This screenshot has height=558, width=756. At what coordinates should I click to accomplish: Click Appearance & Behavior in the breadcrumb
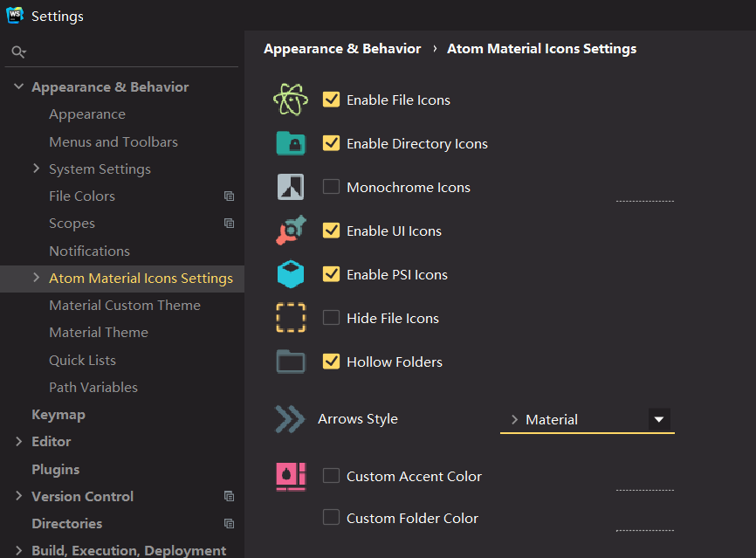pyautogui.click(x=342, y=49)
